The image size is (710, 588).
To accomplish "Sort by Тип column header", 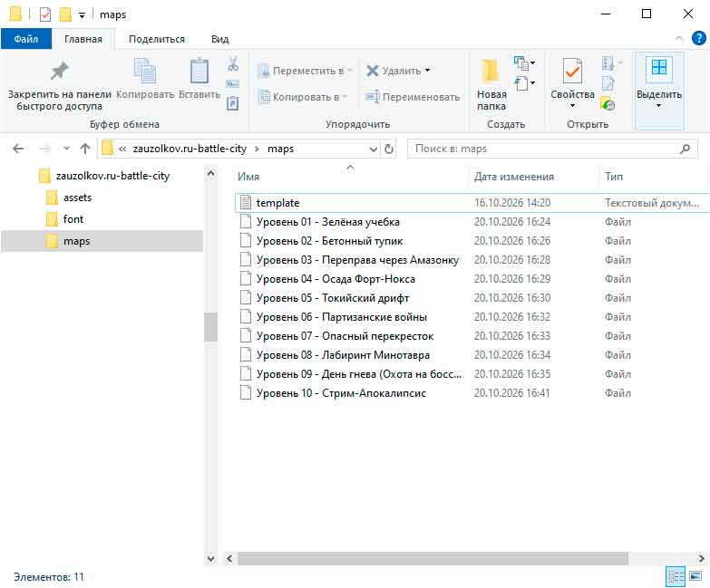I will pyautogui.click(x=652, y=177).
